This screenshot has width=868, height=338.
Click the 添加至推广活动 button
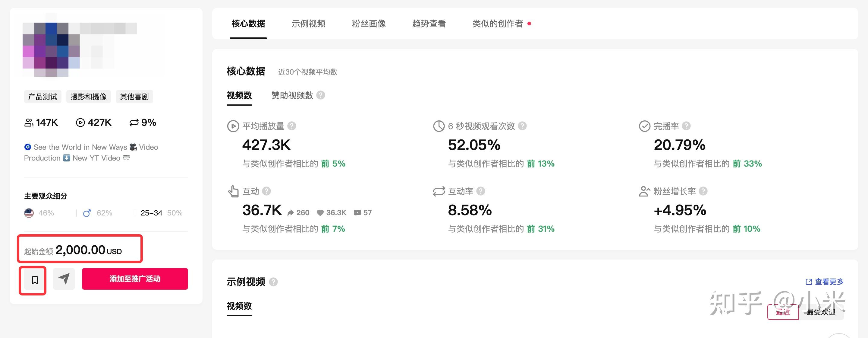(134, 279)
